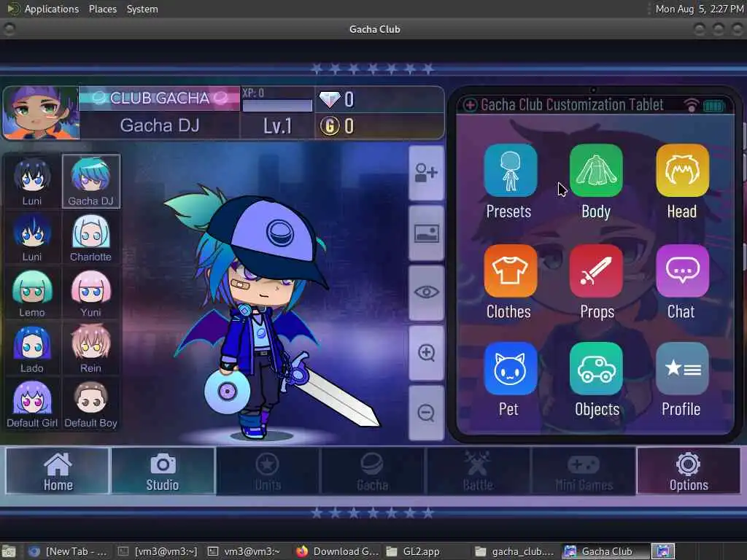
Task: Click the workspace switcher icon
Action: click(x=663, y=551)
